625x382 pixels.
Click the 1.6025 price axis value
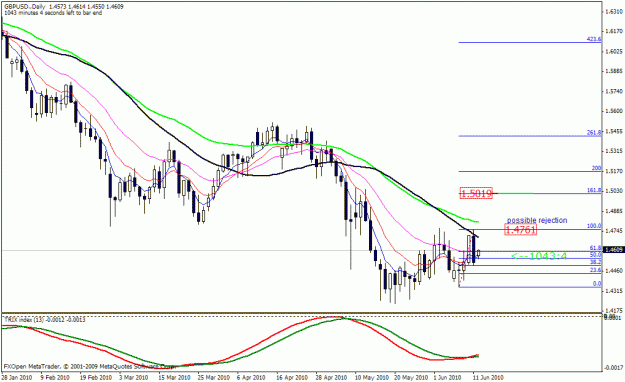coord(614,51)
